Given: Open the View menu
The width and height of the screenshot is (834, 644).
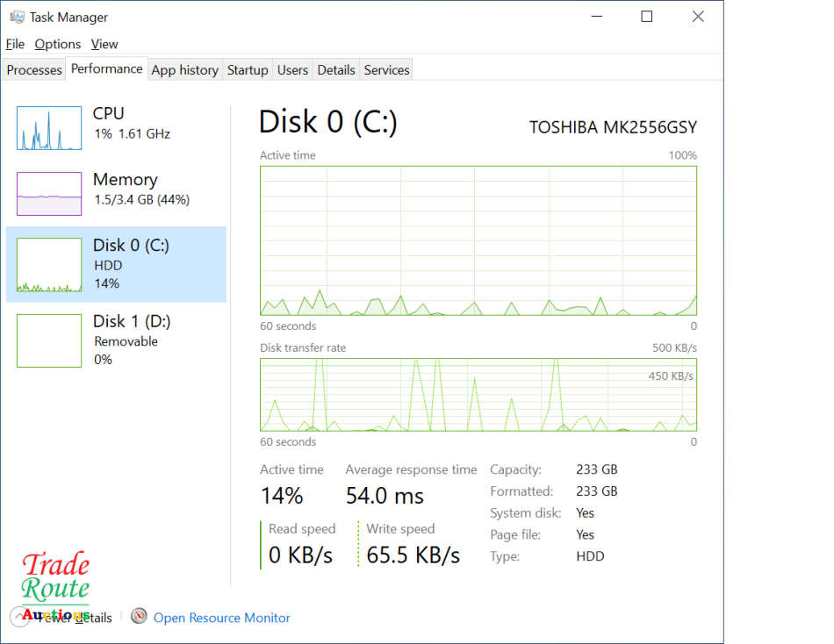Looking at the screenshot, I should click(104, 44).
